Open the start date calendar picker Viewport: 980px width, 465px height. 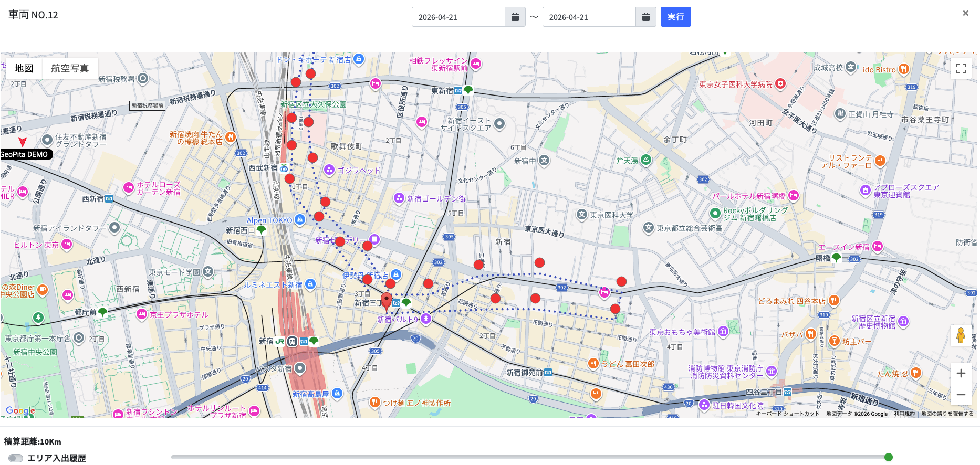tap(515, 17)
